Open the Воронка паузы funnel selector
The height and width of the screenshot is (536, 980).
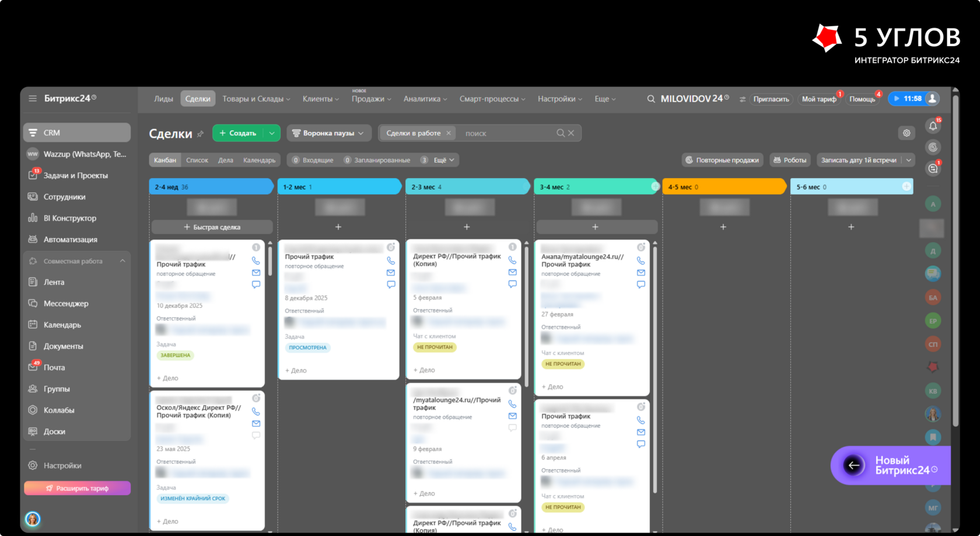point(328,133)
